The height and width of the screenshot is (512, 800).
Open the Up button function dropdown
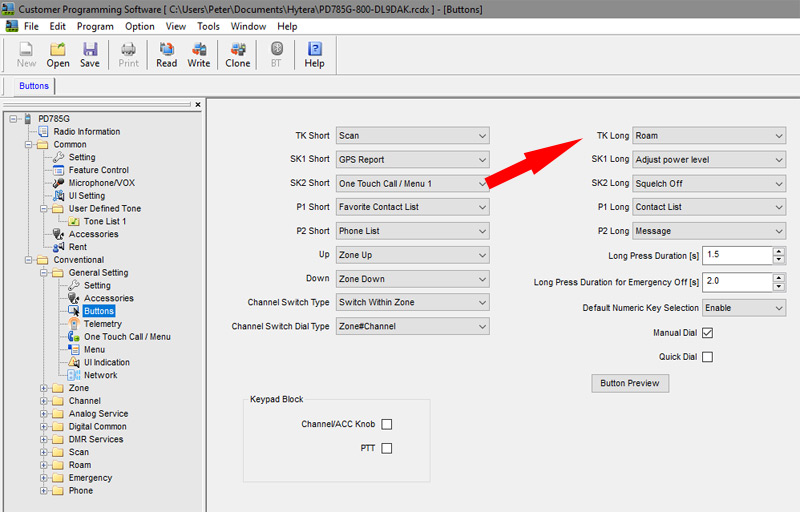[412, 255]
